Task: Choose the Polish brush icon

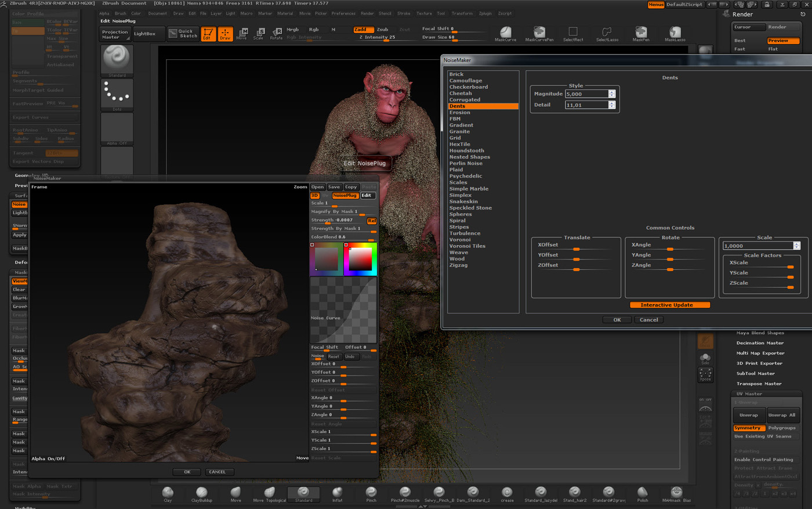Action: pos(643,494)
